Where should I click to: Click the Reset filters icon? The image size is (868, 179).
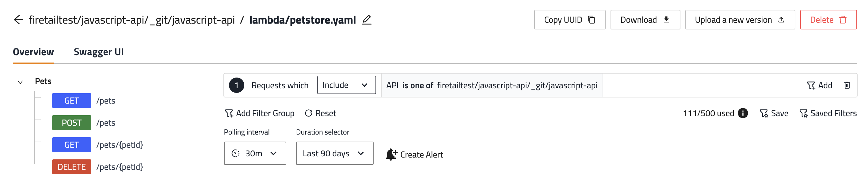[308, 113]
